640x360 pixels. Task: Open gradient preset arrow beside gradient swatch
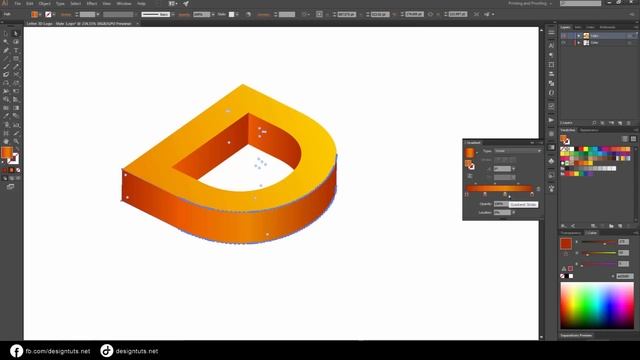click(477, 153)
